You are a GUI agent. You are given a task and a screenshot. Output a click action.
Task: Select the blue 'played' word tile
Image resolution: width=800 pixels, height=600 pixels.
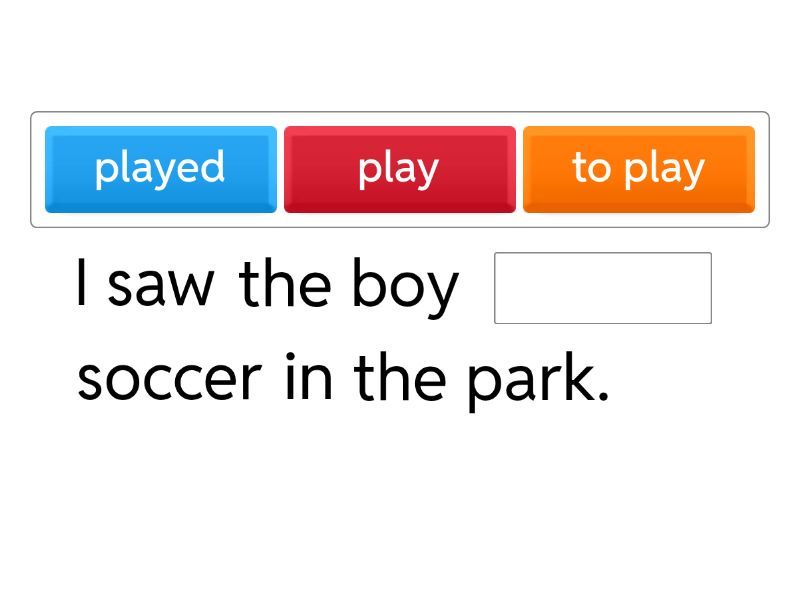point(160,168)
